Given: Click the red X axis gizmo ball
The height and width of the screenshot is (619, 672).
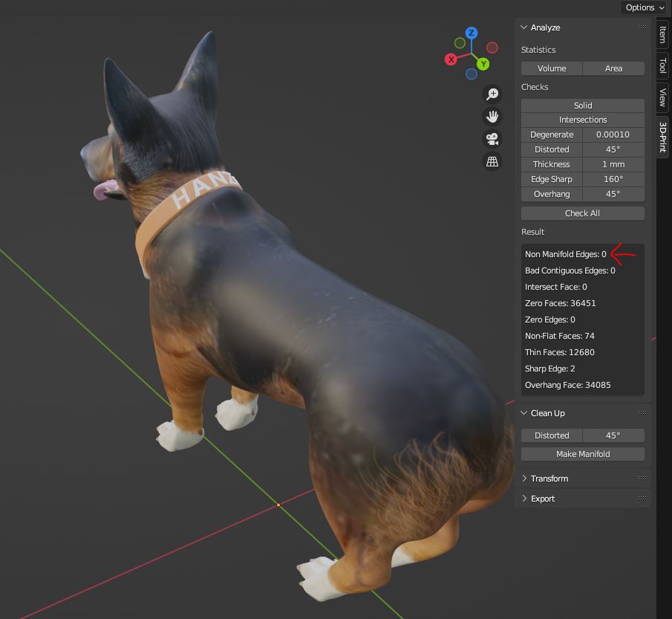Looking at the screenshot, I should point(450,59).
